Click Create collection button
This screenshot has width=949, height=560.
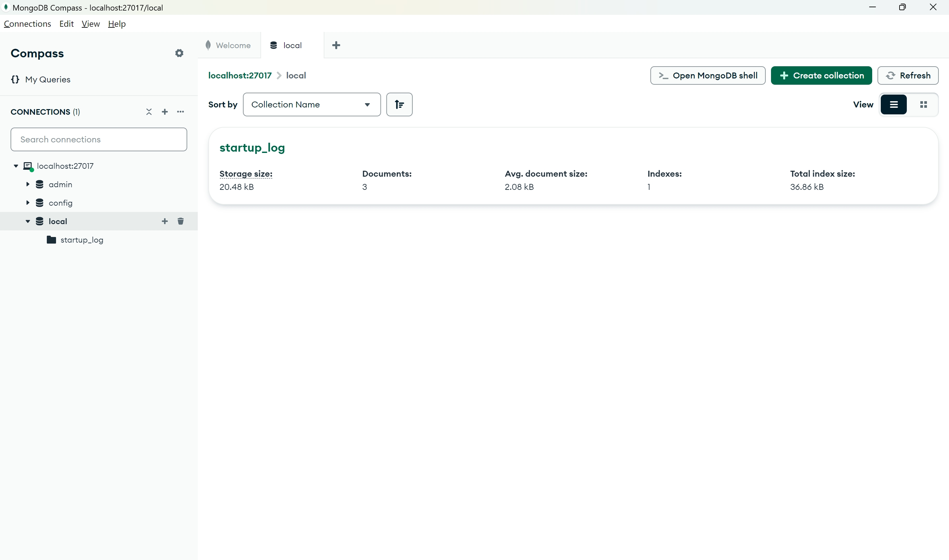pos(821,75)
